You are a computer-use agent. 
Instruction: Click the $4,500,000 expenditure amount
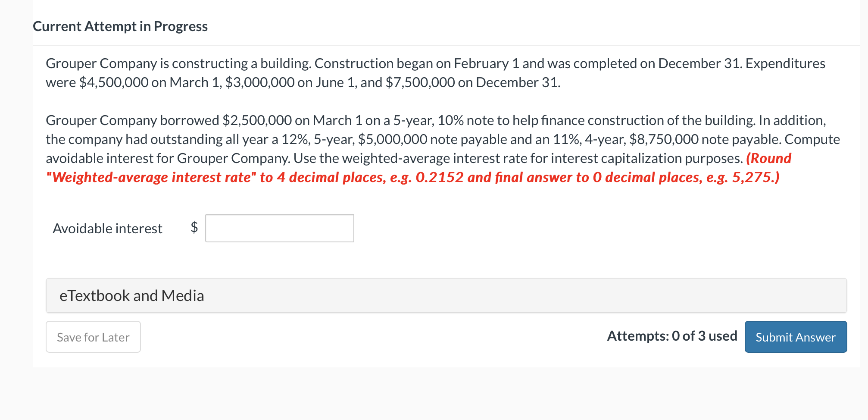coord(114,82)
